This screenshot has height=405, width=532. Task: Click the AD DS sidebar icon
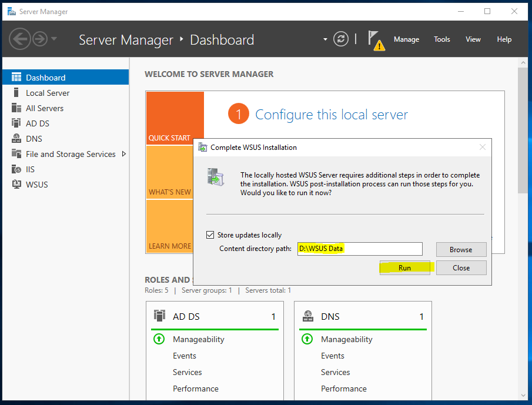click(16, 123)
